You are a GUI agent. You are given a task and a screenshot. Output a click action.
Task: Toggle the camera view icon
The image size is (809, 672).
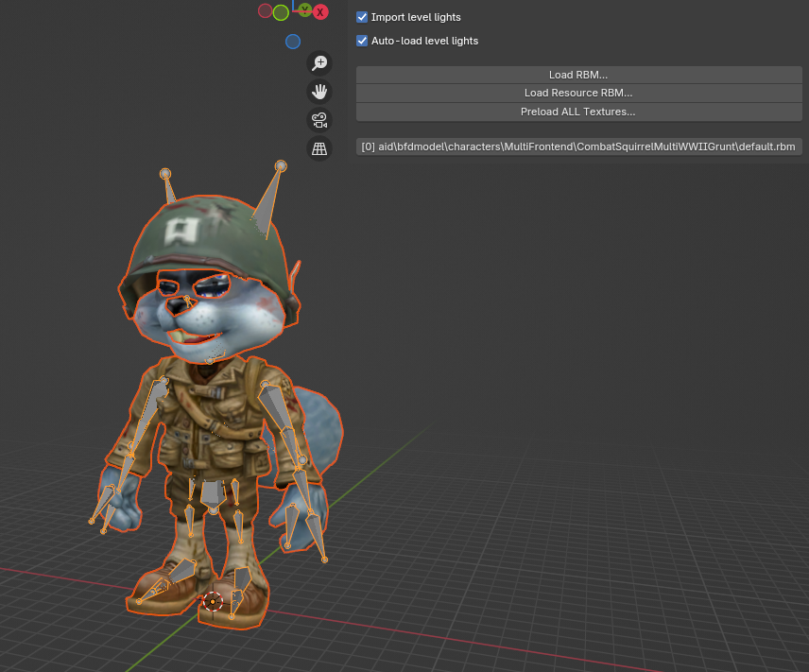(319, 120)
